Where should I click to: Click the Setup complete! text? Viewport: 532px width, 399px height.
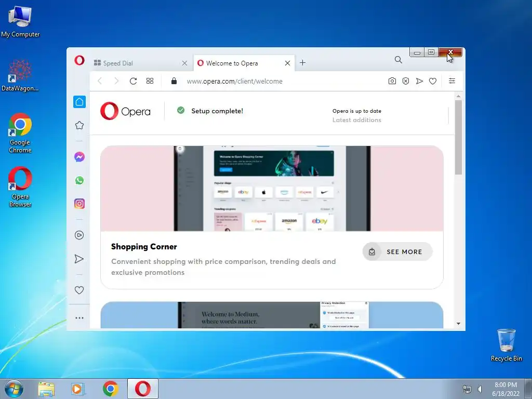(x=217, y=111)
